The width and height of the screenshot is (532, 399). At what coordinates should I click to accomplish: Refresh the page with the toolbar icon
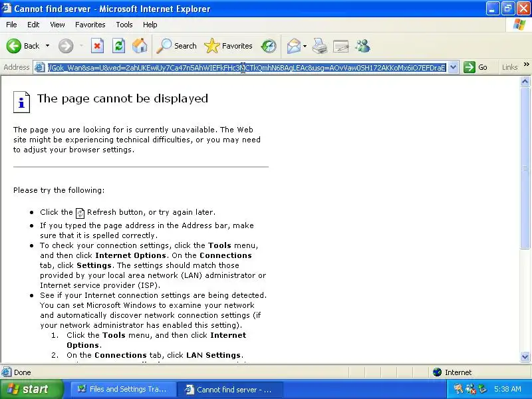[x=119, y=46]
